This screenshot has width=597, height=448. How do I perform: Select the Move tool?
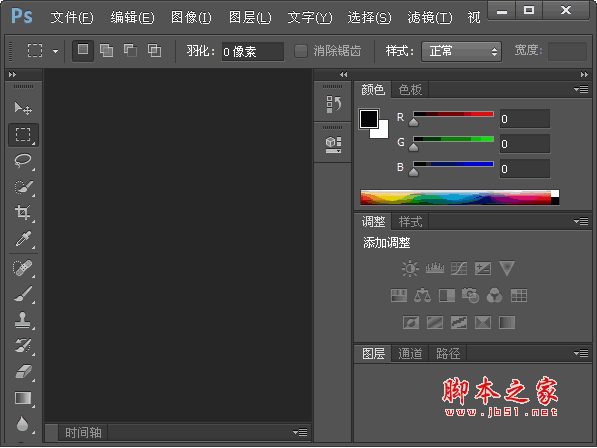[23, 108]
